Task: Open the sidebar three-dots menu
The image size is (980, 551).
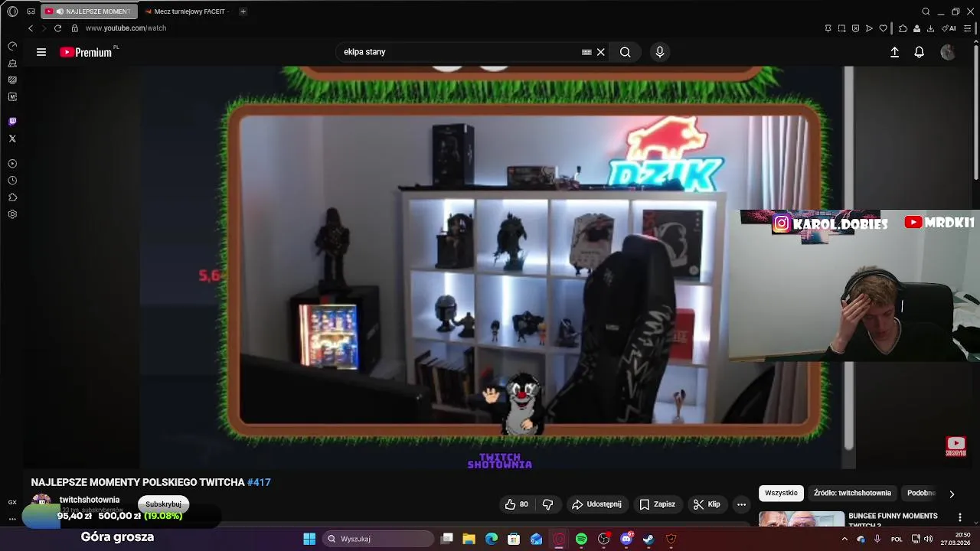Action: (x=12, y=519)
